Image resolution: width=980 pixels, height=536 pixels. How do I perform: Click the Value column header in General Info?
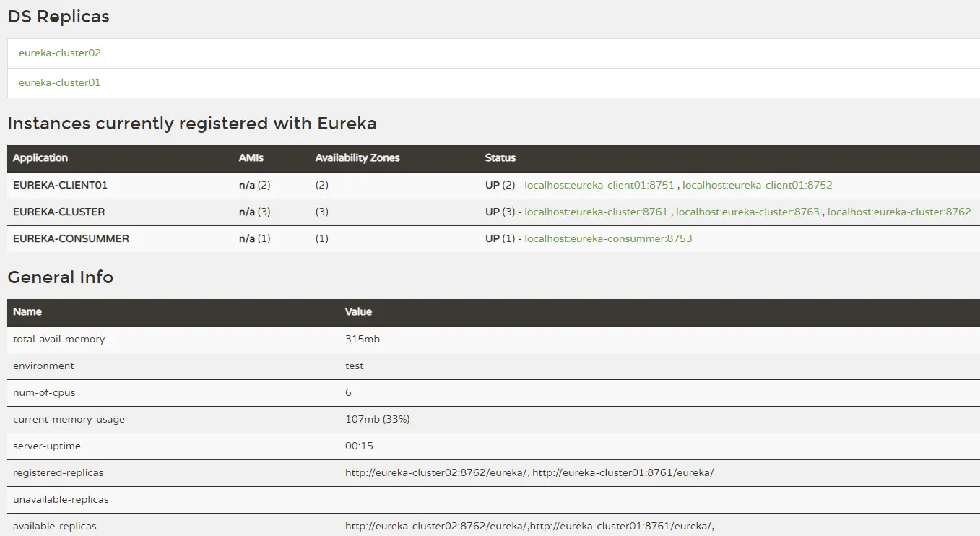tap(358, 311)
